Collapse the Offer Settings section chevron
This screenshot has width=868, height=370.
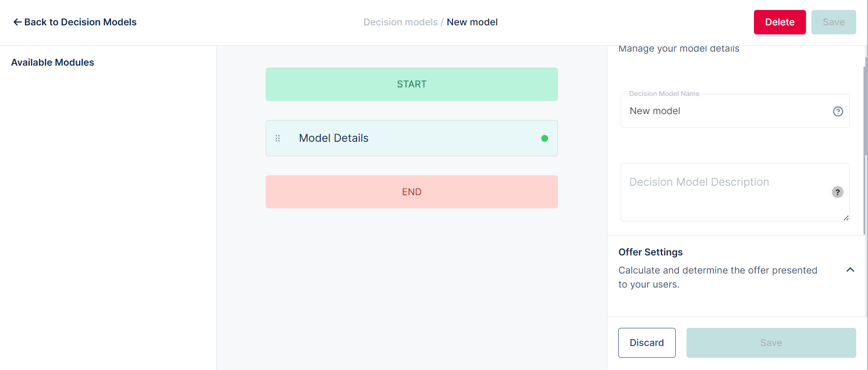(850, 270)
